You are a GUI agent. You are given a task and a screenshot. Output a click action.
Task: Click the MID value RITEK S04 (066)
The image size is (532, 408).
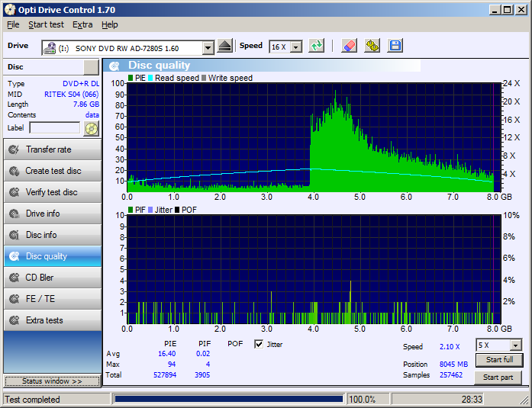72,95
